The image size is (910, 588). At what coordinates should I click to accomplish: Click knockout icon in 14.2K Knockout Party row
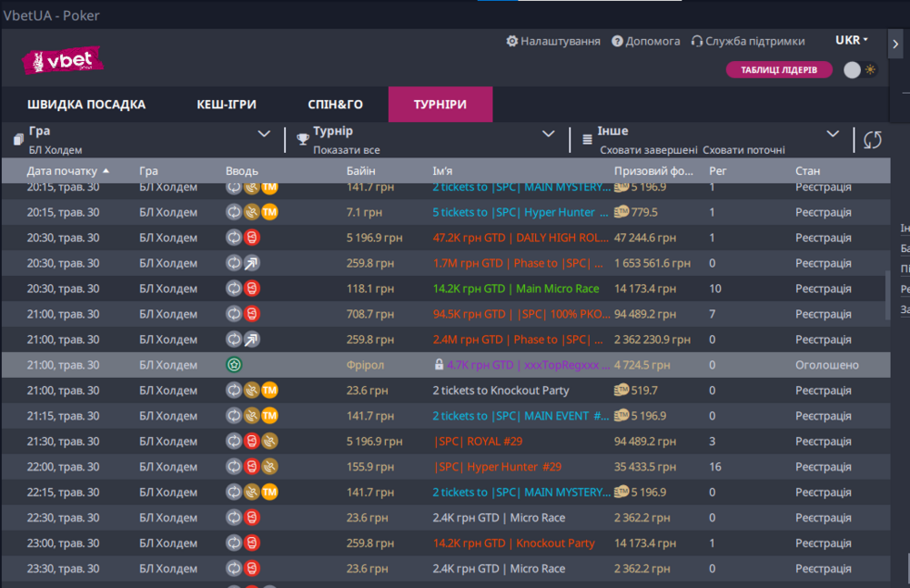coord(252,543)
